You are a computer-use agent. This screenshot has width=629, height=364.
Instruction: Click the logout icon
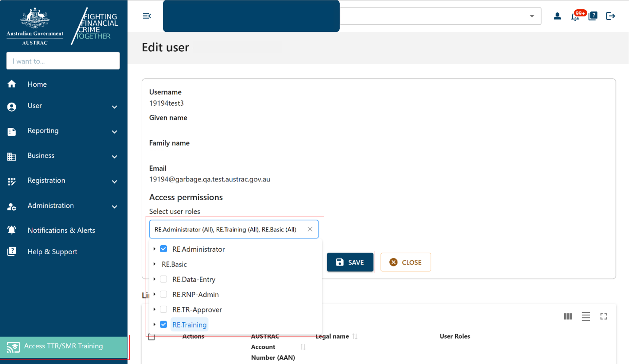(x=611, y=16)
